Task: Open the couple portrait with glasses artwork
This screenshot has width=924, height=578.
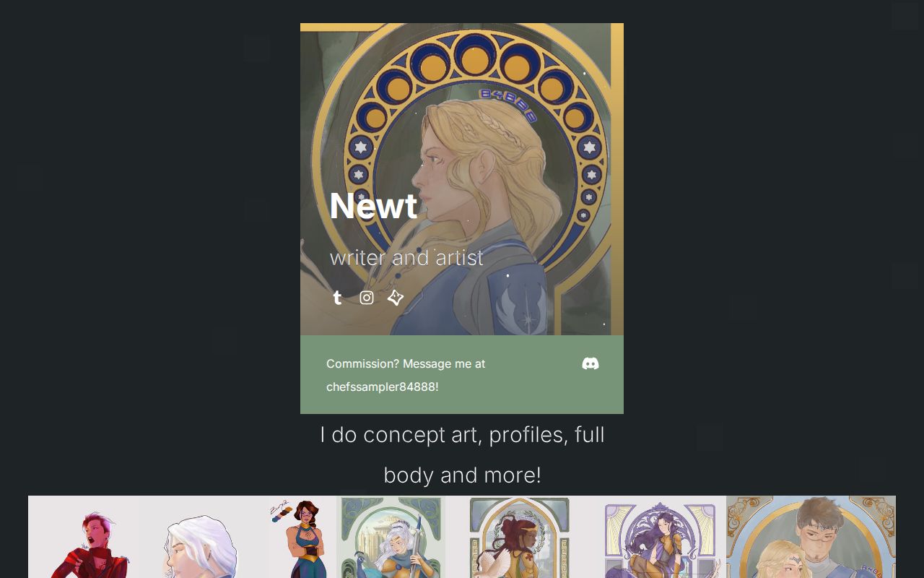Action: tap(811, 537)
